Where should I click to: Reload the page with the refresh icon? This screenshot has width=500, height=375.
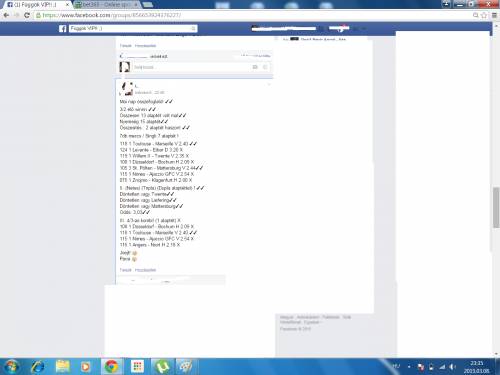[x=27, y=15]
